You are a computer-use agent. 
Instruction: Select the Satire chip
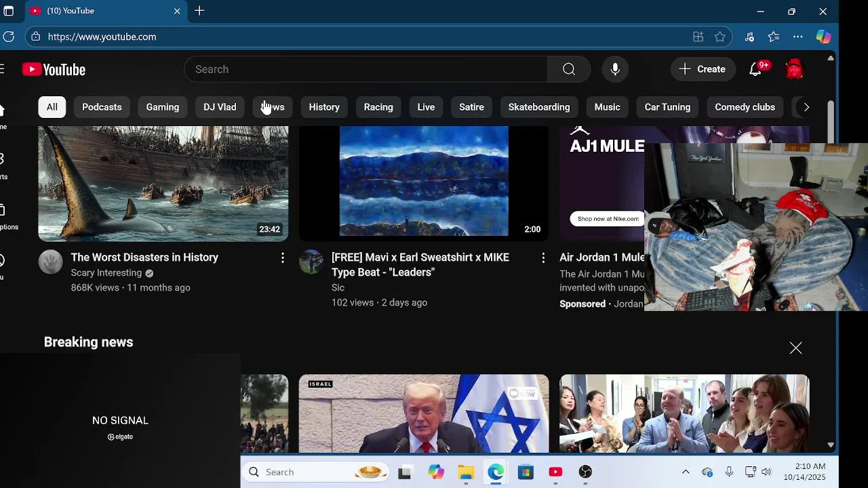[x=471, y=107]
